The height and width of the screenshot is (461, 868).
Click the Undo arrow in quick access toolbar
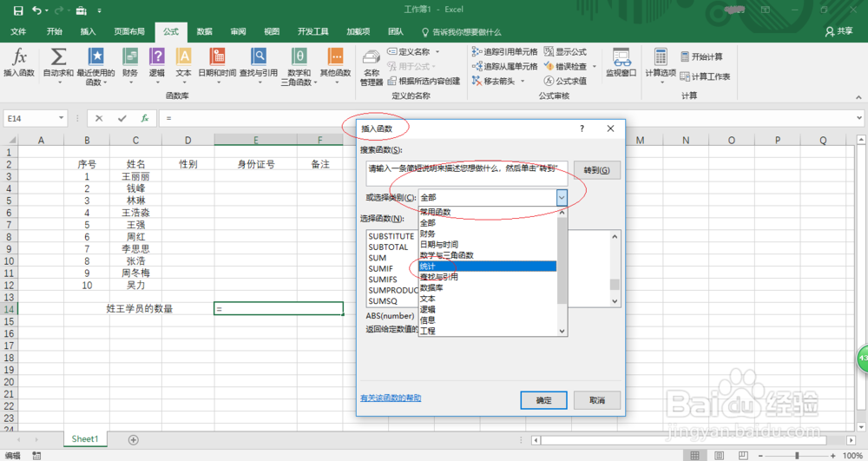tap(36, 10)
